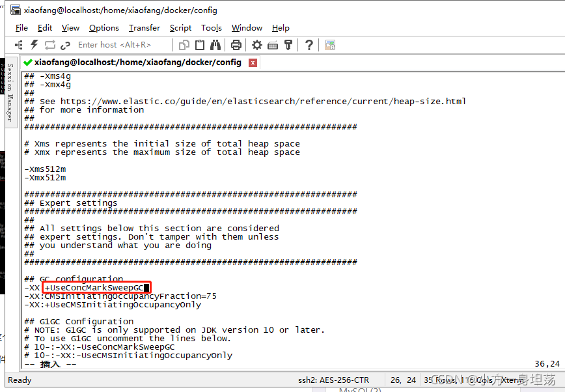Click the 26, 24 cursor position in status bar
Screen dimensions: 565x392
click(403, 380)
